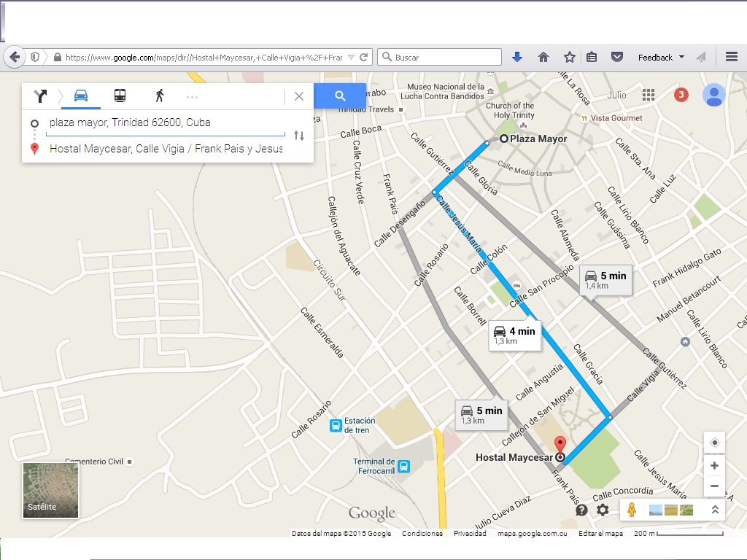
Task: Open the downloads arrow icon
Action: [517, 57]
